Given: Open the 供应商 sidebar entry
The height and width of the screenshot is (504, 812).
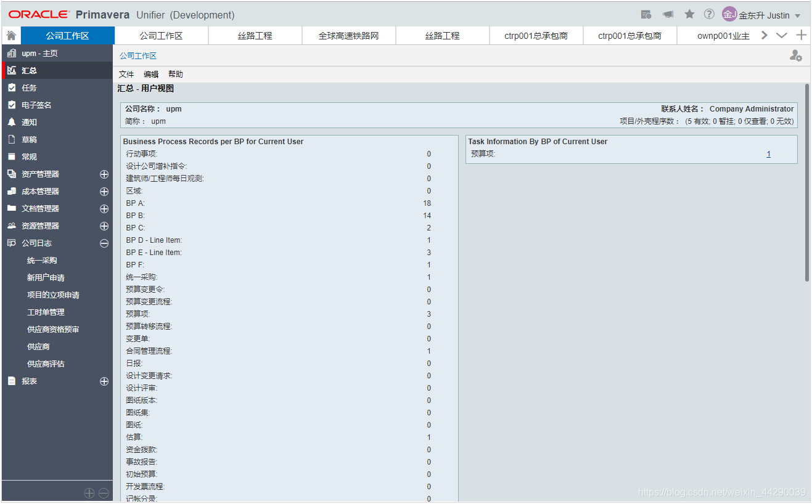Looking at the screenshot, I should click(x=38, y=347).
